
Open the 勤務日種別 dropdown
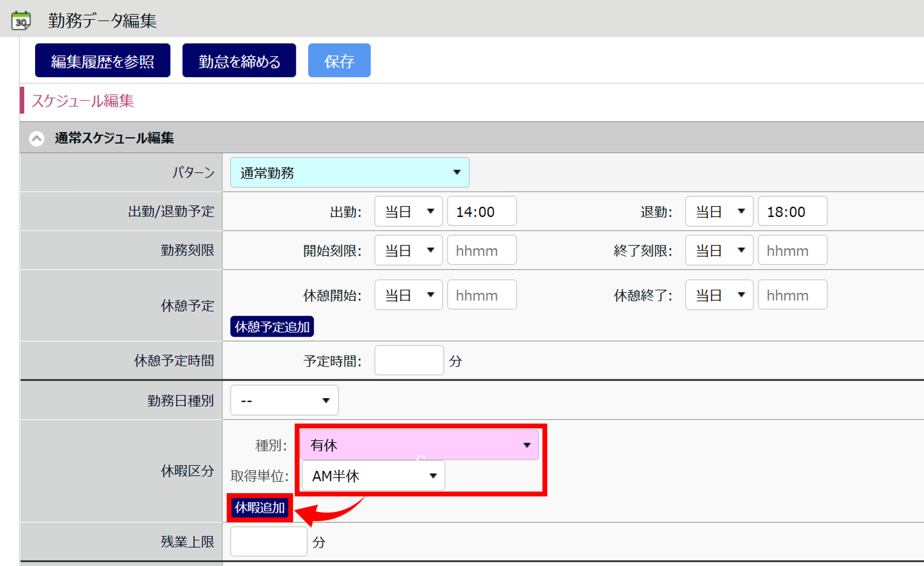coord(284,400)
